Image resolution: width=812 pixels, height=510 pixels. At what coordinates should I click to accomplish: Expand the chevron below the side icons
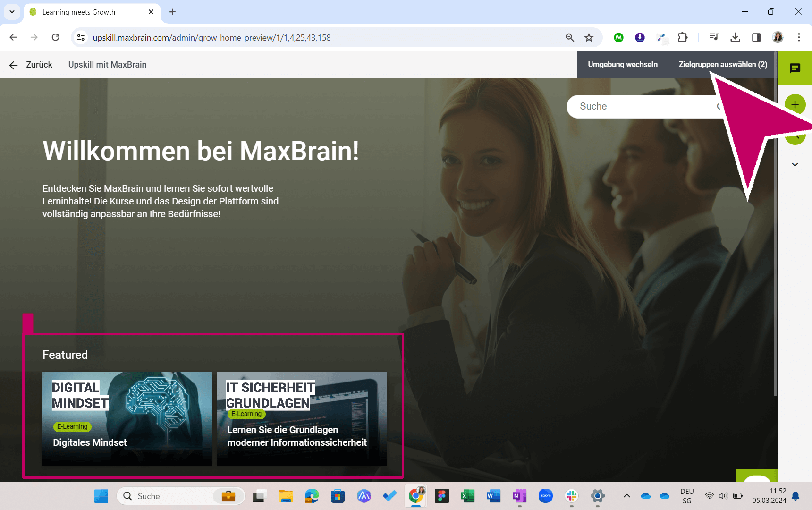pyautogui.click(x=795, y=165)
